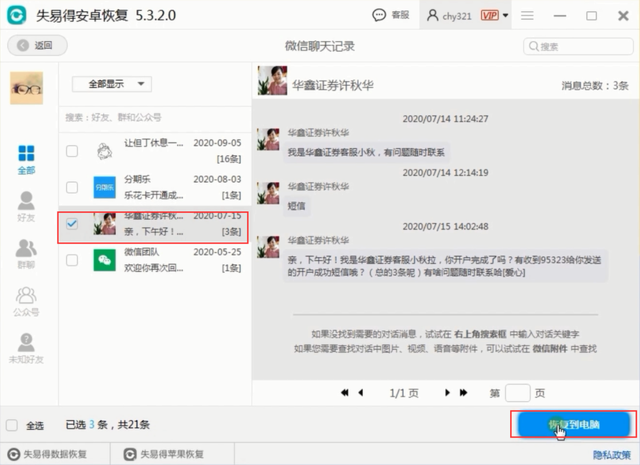Click the page number input box
The width and height of the screenshot is (640, 465).
[x=518, y=393]
